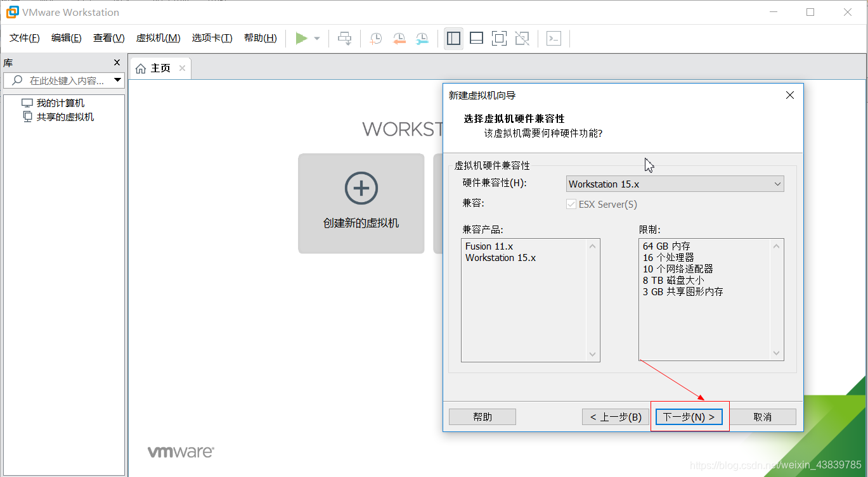Click the revert to snapshot icon
Screen dimensions: 868x477
pos(399,39)
